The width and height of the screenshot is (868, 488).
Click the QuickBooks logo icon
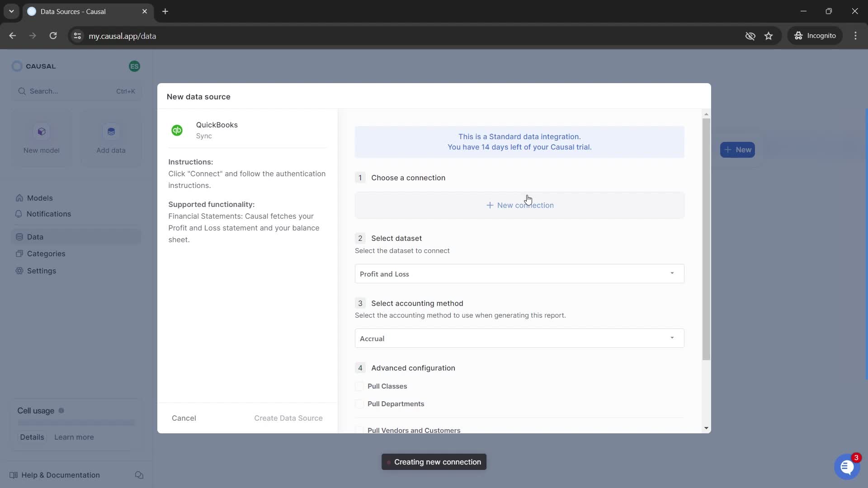pos(177,130)
